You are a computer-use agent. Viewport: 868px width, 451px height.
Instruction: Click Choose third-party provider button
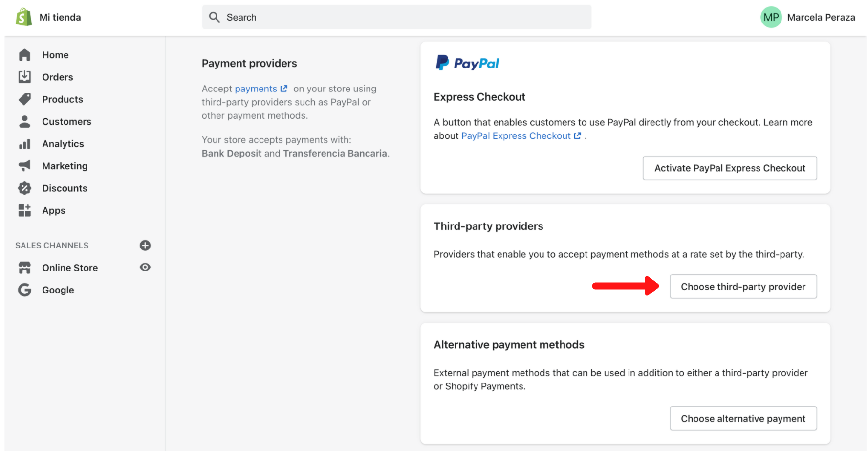743,287
